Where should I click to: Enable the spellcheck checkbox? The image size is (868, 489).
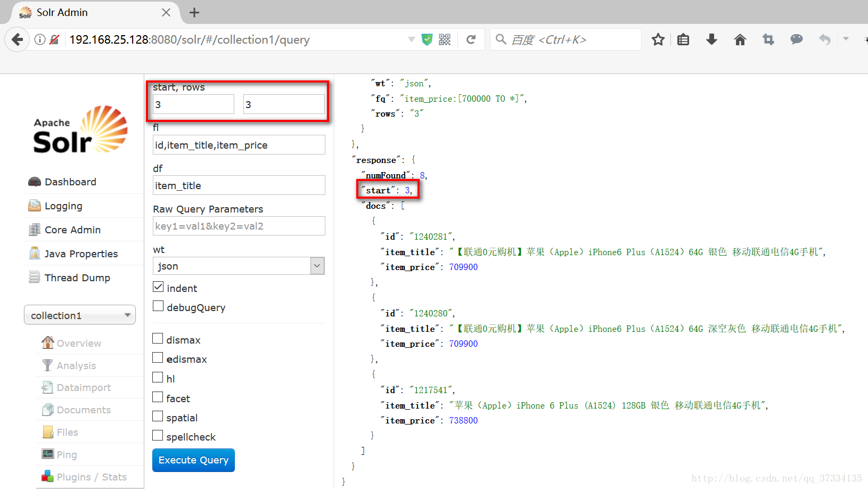[158, 436]
